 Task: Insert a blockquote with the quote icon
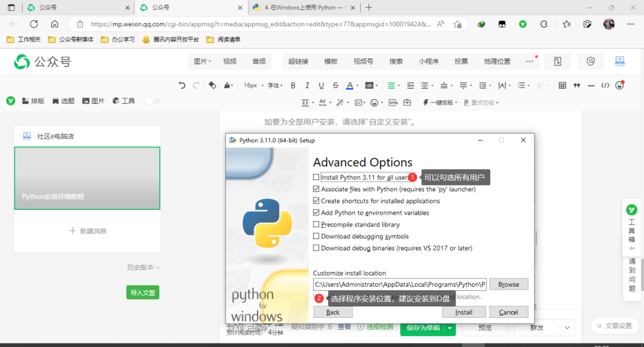[577, 85]
